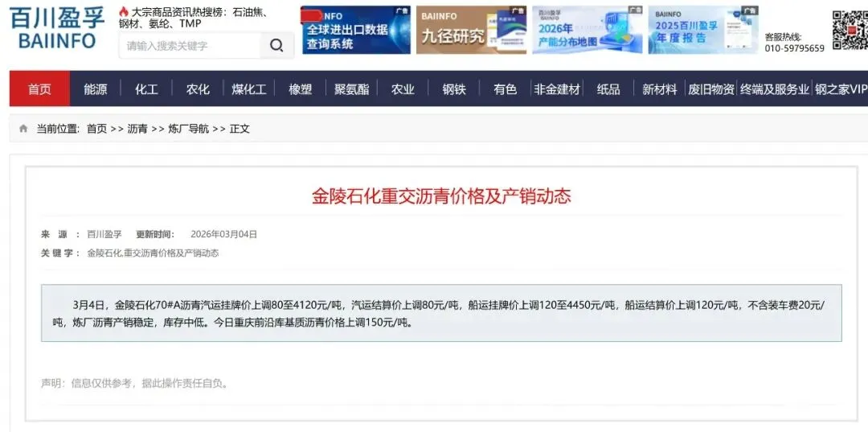Screen dimensions: 868x432
Task: Open the 终端及服务业 navigation menu
Action: [775, 89]
